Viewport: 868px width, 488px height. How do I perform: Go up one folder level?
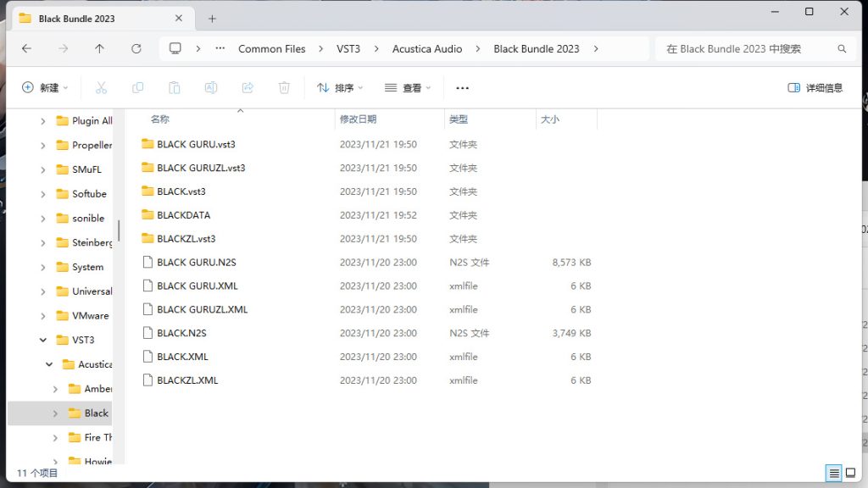pyautogui.click(x=100, y=48)
